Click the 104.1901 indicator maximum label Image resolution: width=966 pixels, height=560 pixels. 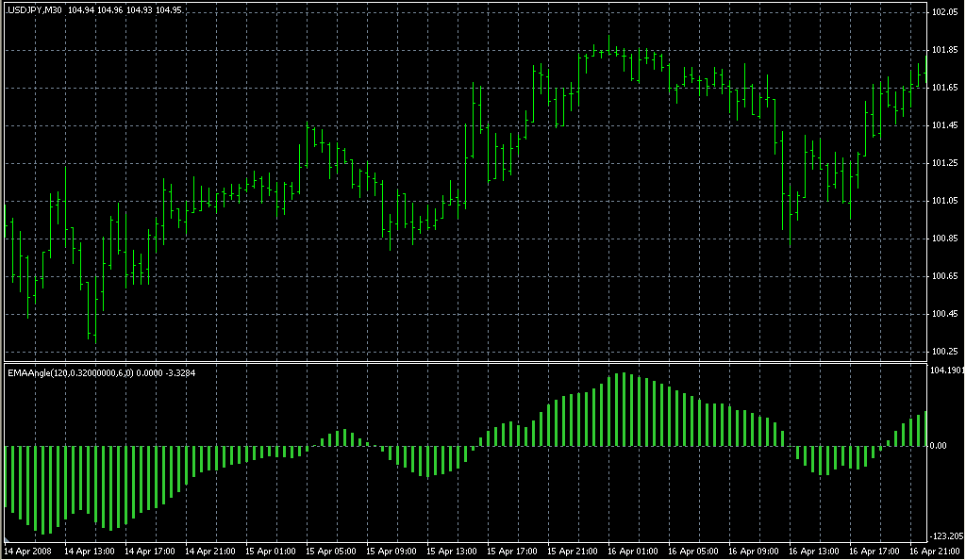947,371
